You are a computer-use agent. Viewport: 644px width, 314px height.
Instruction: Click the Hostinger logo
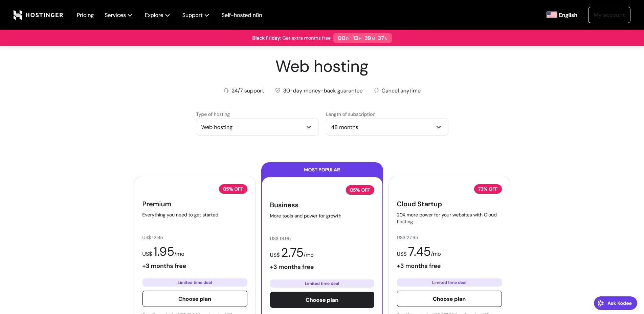coord(38,15)
